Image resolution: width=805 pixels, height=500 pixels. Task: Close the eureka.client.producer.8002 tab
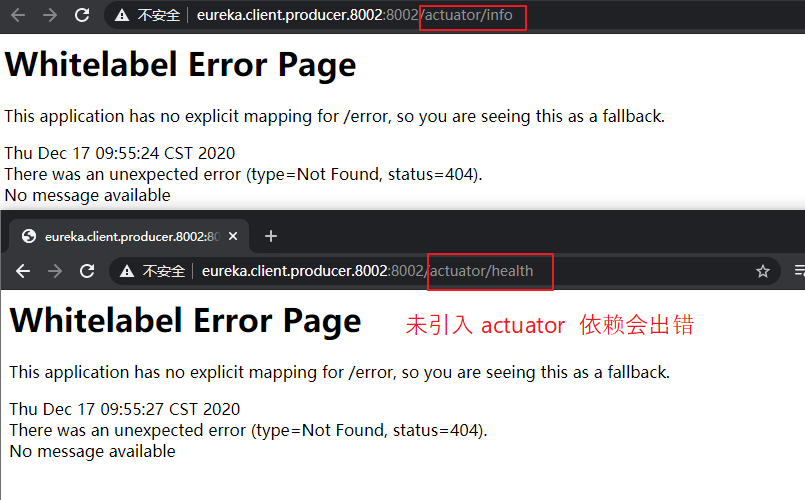click(x=233, y=236)
